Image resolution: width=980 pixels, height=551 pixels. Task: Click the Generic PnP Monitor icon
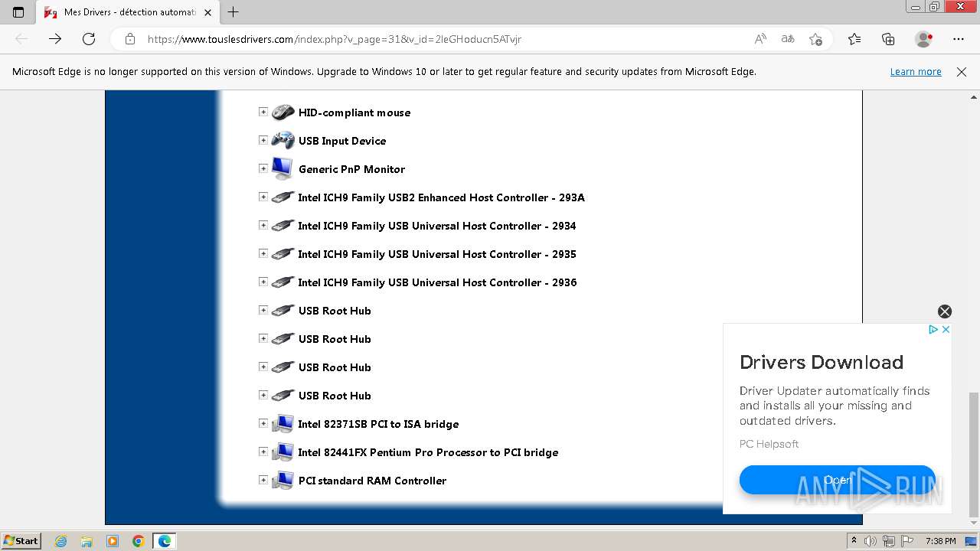coord(283,168)
